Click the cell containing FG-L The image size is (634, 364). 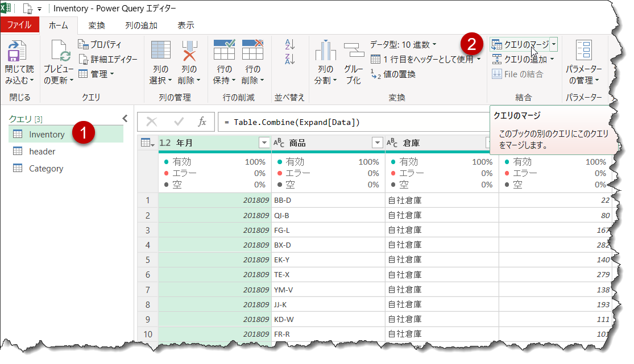[328, 231]
